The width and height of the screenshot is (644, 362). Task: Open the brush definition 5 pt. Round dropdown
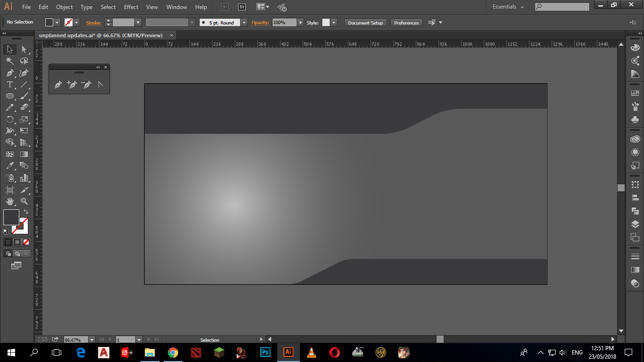tap(244, 23)
